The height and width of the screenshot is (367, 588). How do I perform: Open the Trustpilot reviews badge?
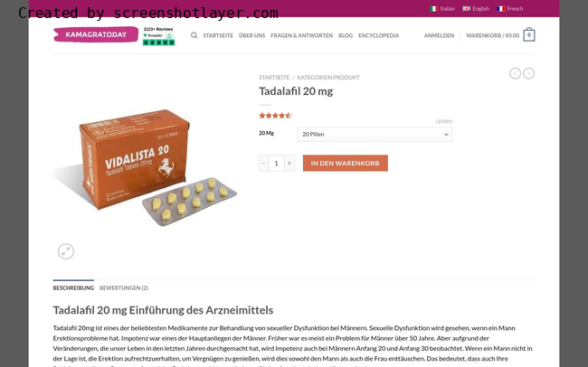click(x=158, y=36)
